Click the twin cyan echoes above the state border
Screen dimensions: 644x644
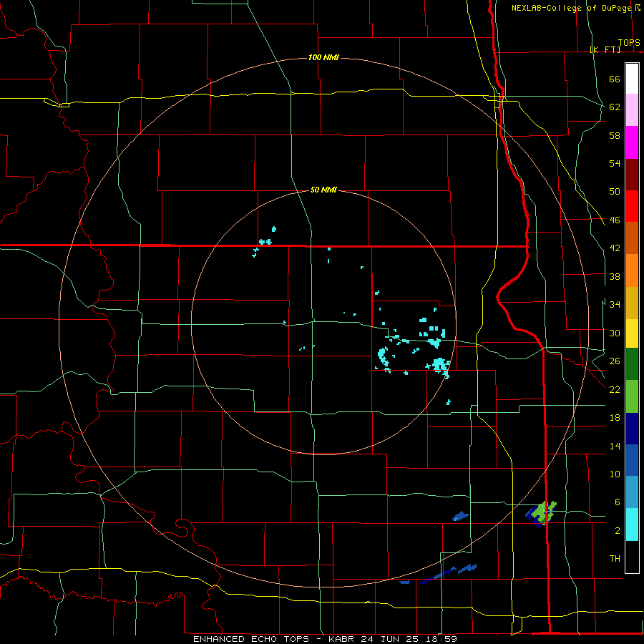coord(265,242)
